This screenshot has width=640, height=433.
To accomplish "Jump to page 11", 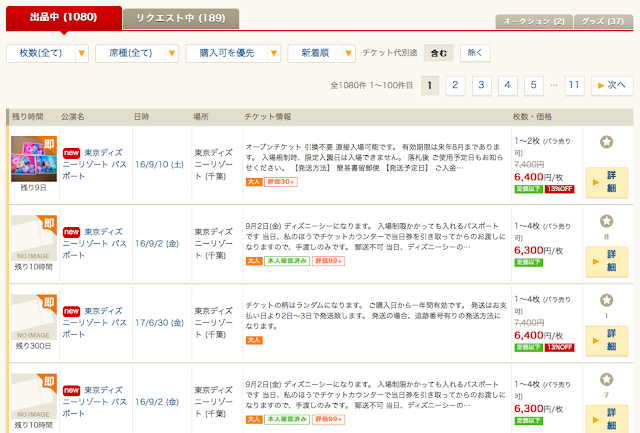I will point(575,86).
